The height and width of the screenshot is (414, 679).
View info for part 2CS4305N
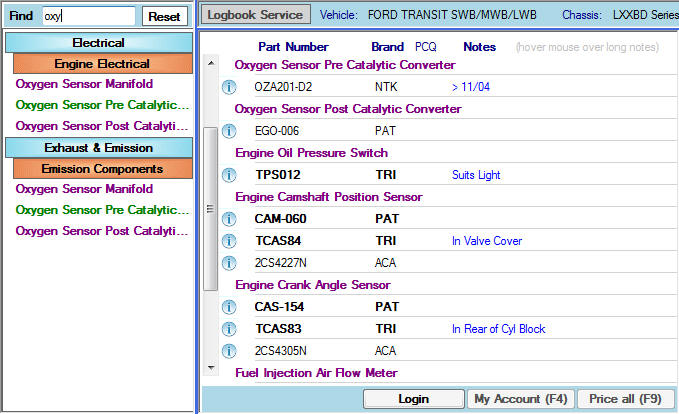228,351
